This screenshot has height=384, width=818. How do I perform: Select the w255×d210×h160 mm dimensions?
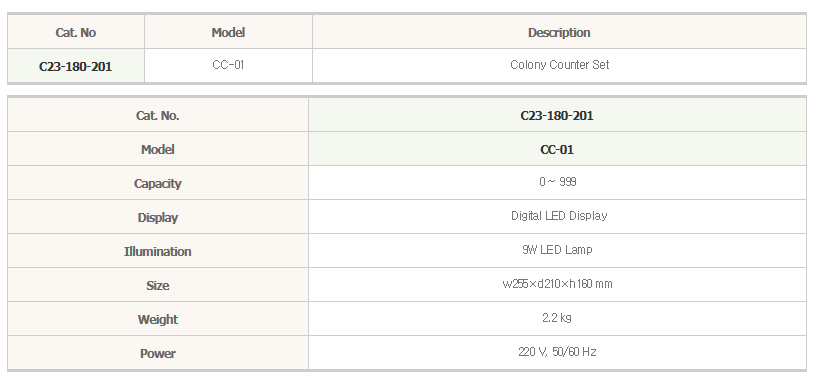coord(557,284)
